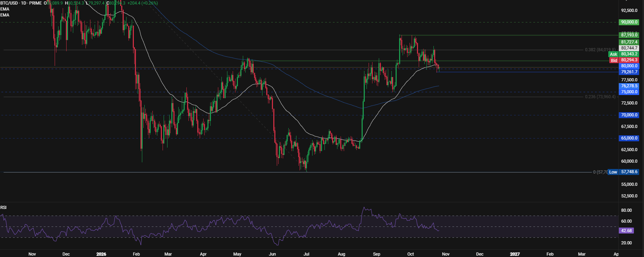Click the Sep label on time axis

click(377, 254)
